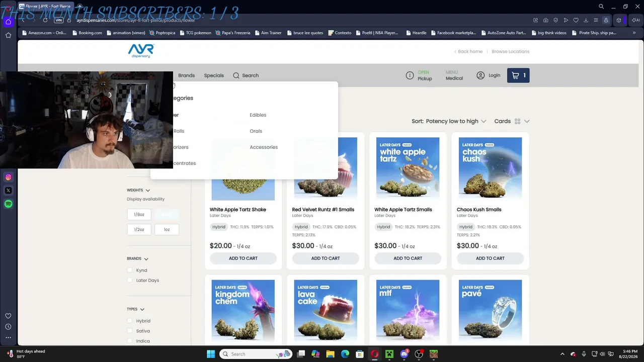Click the pickup info circle icon
The image size is (644, 362).
(410, 75)
